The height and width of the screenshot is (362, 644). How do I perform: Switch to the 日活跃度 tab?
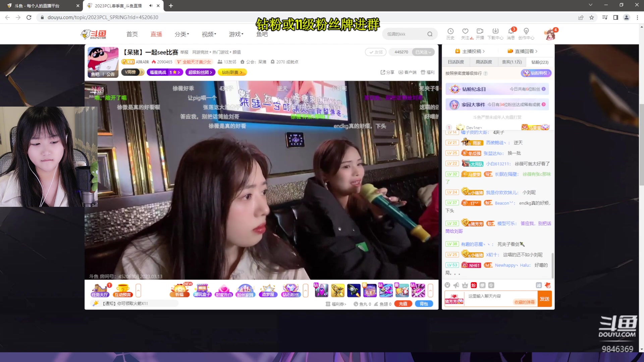coord(456,62)
